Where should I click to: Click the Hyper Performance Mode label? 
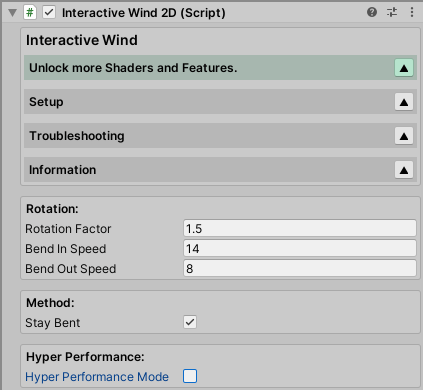tap(97, 377)
